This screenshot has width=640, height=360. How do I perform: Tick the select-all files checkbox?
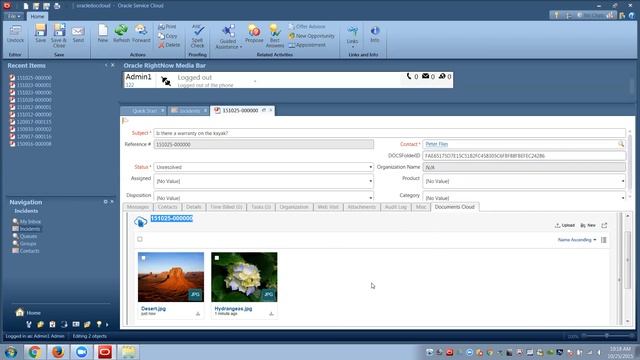(x=140, y=239)
